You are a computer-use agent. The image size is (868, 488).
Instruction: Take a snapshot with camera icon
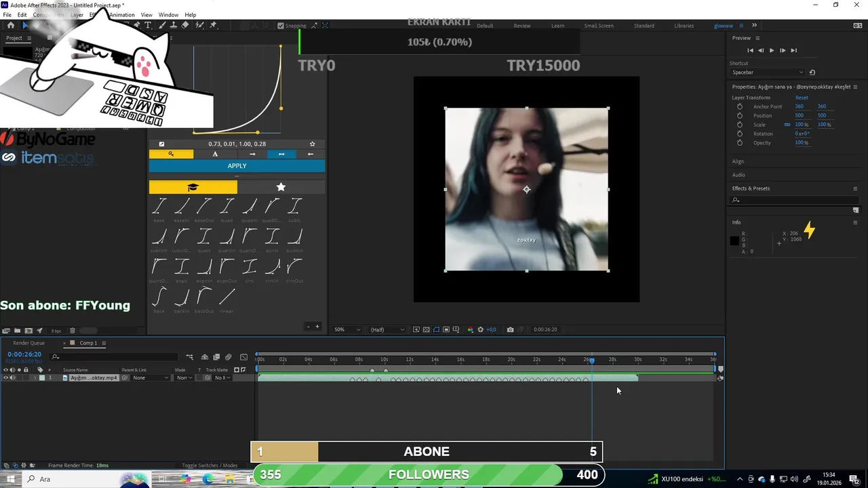pos(510,329)
